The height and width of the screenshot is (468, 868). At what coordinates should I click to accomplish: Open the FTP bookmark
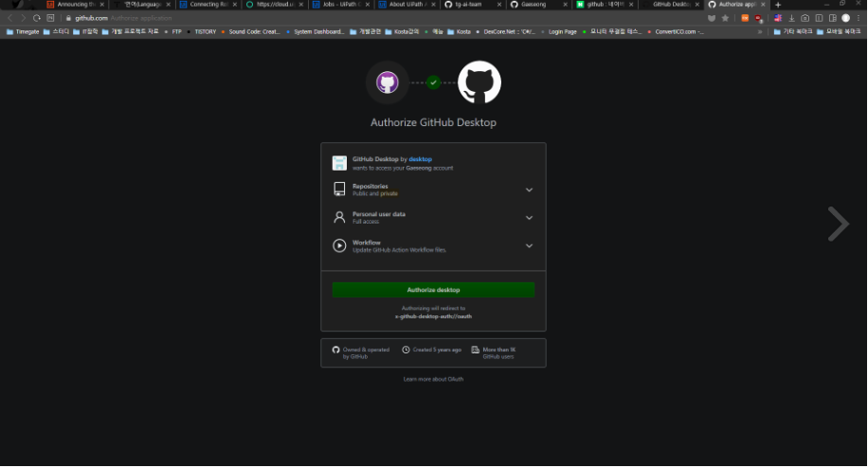pos(172,31)
